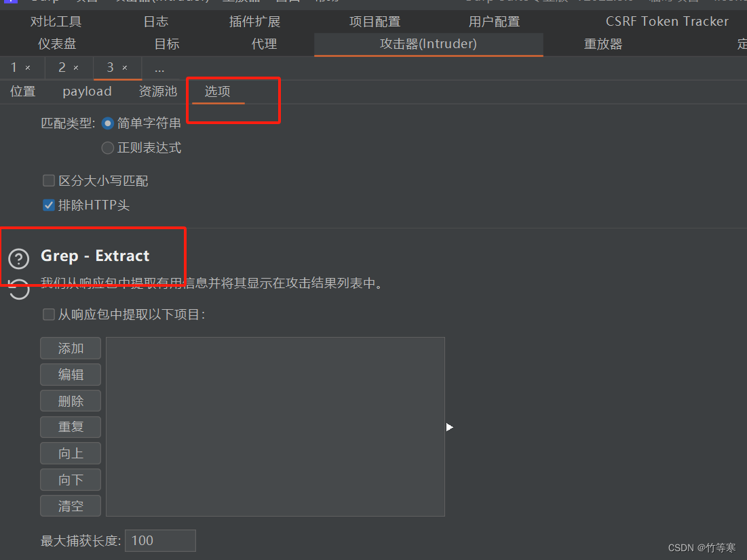Switch to the 重放器 tab
The image size is (747, 560).
click(x=603, y=44)
